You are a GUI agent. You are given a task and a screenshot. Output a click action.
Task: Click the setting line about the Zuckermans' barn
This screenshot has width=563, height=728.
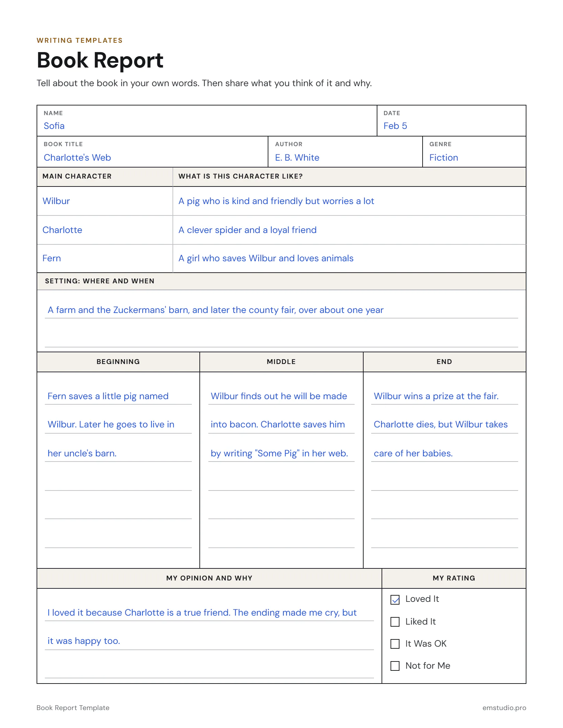click(x=281, y=310)
